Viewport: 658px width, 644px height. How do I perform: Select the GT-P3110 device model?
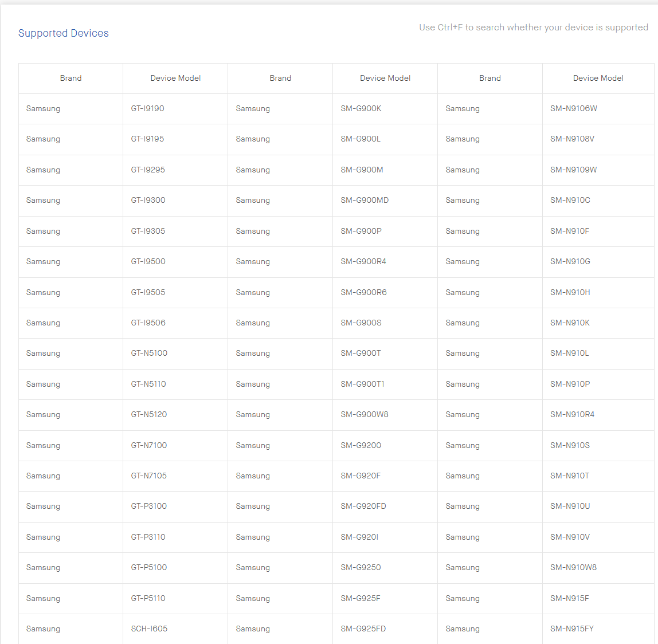point(148,537)
